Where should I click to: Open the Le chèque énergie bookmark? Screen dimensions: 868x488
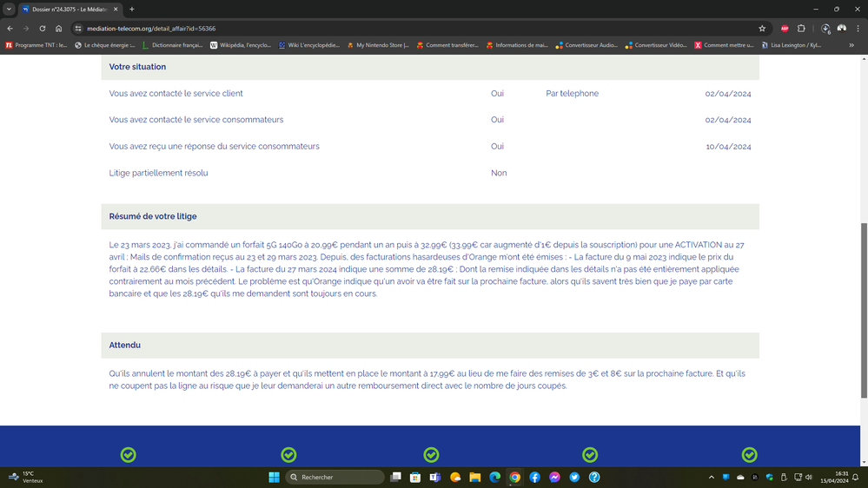pos(105,45)
